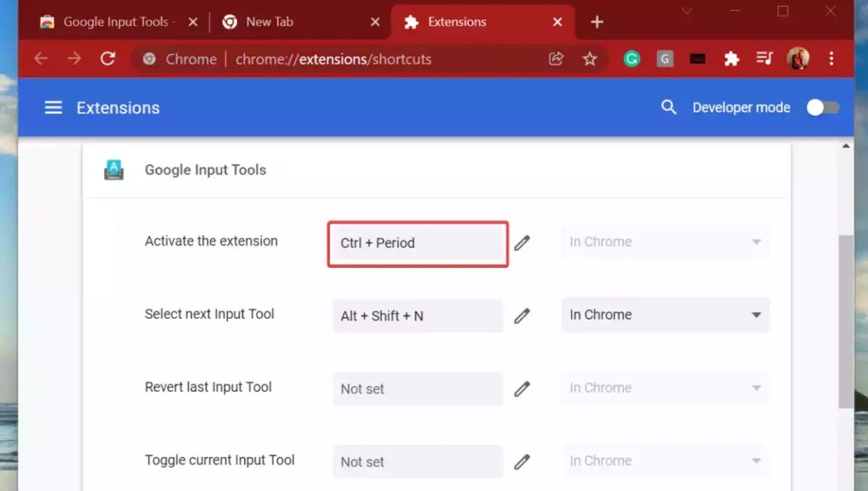
Task: Edit the Activate the extension shortcut pencil
Action: 521,243
